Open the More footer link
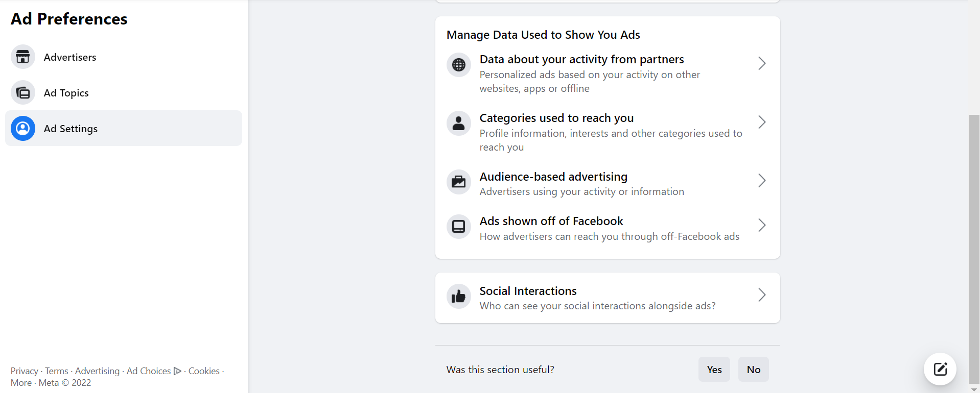980x393 pixels. point(21,383)
